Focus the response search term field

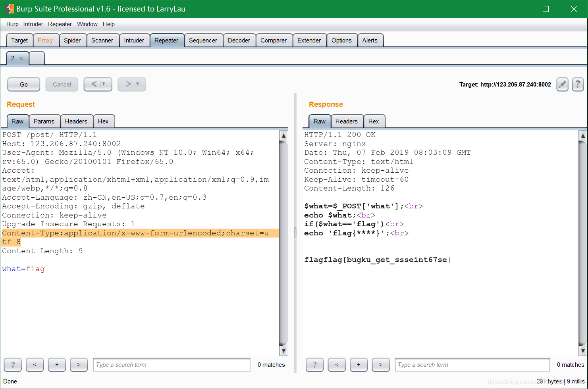(x=472, y=365)
